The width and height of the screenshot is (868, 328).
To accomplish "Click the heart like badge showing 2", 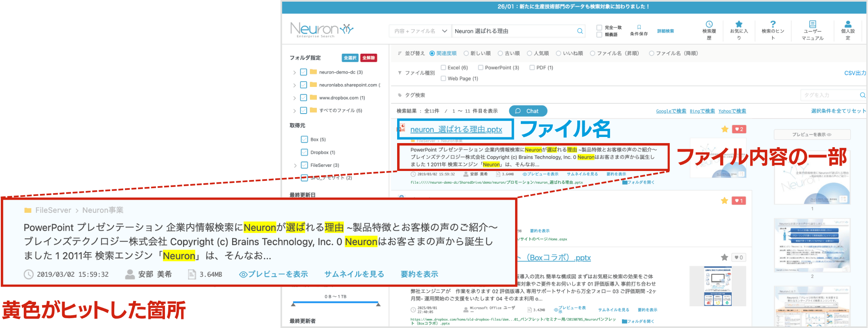I will pyautogui.click(x=739, y=129).
